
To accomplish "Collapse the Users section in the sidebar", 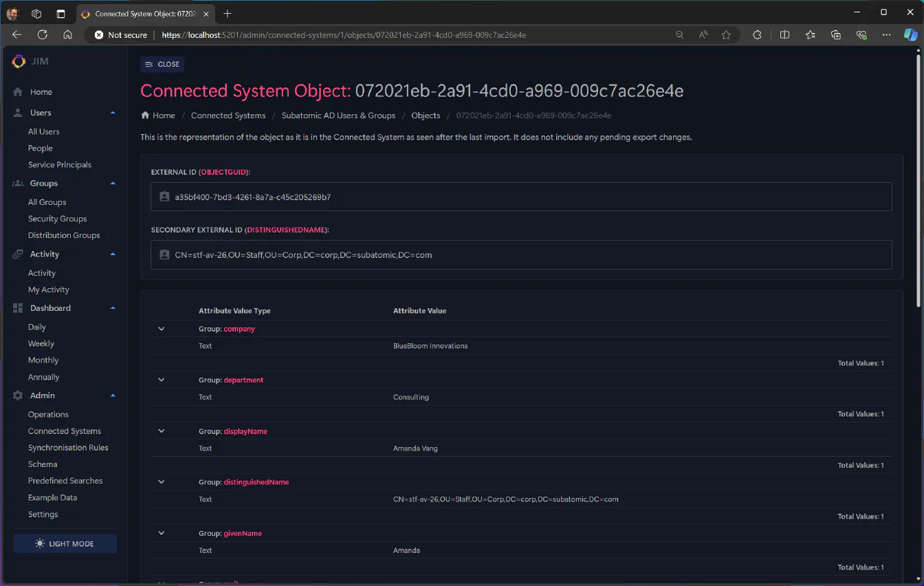I will pyautogui.click(x=112, y=112).
